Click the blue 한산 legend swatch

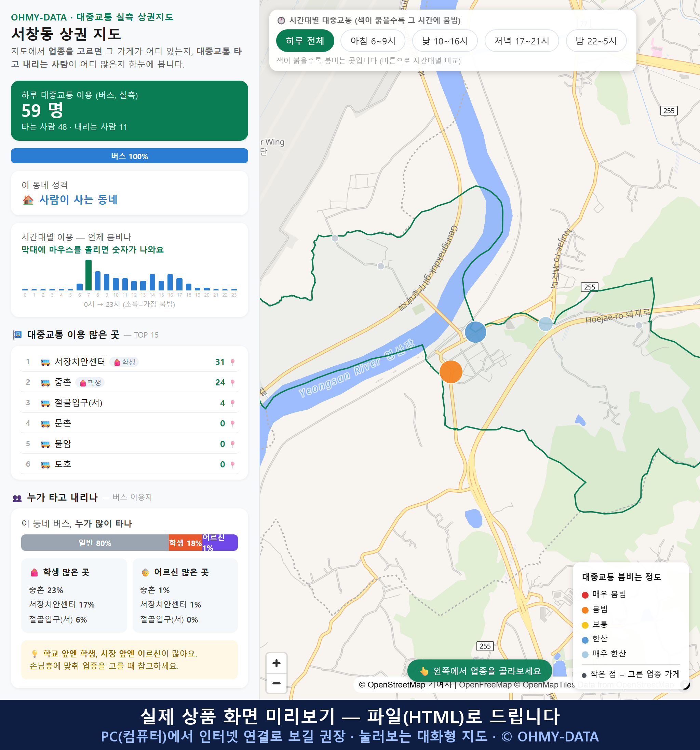585,640
